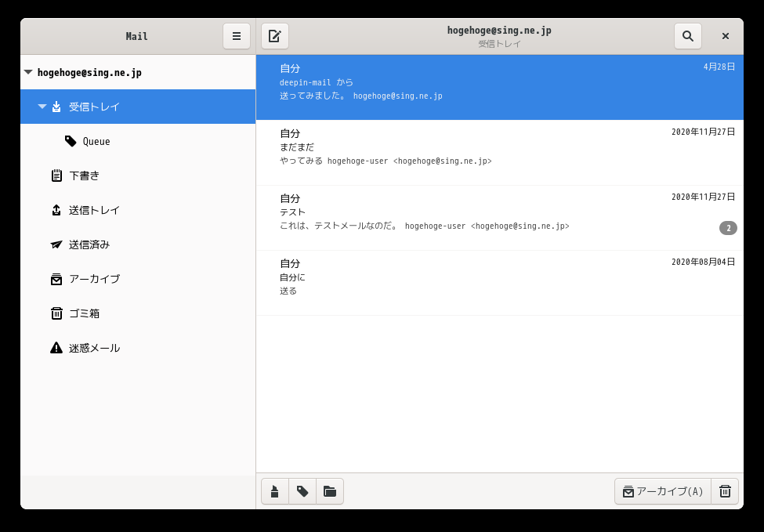Click the preview text やってみる

pos(301,161)
